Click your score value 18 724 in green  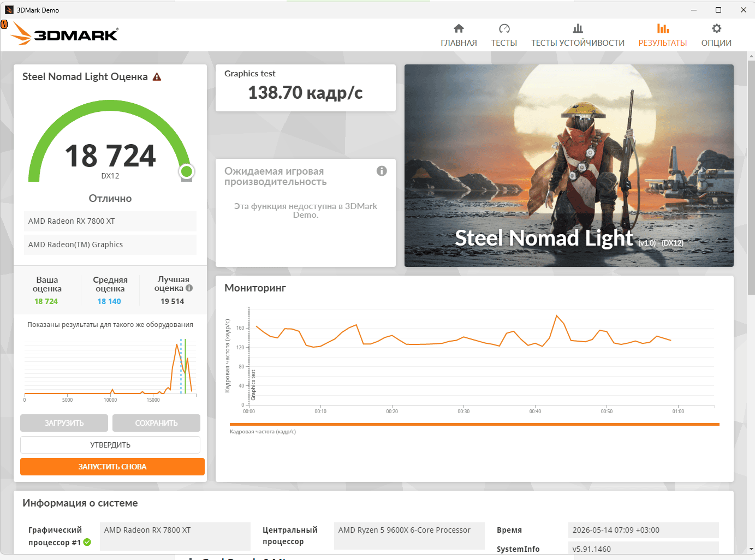pos(46,301)
